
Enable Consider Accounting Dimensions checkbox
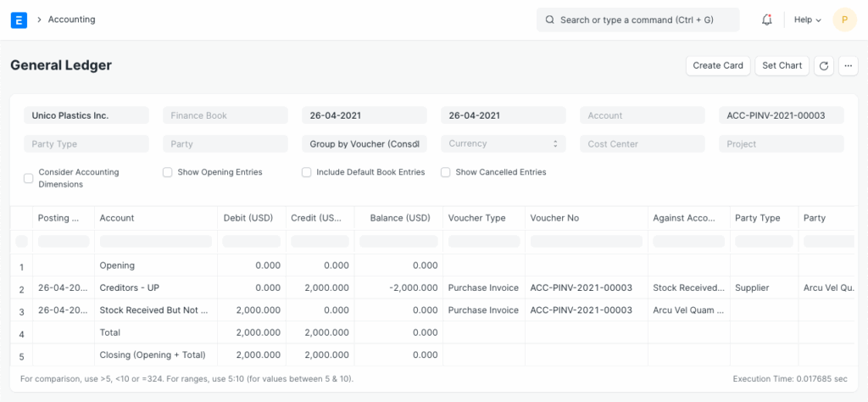[29, 178]
